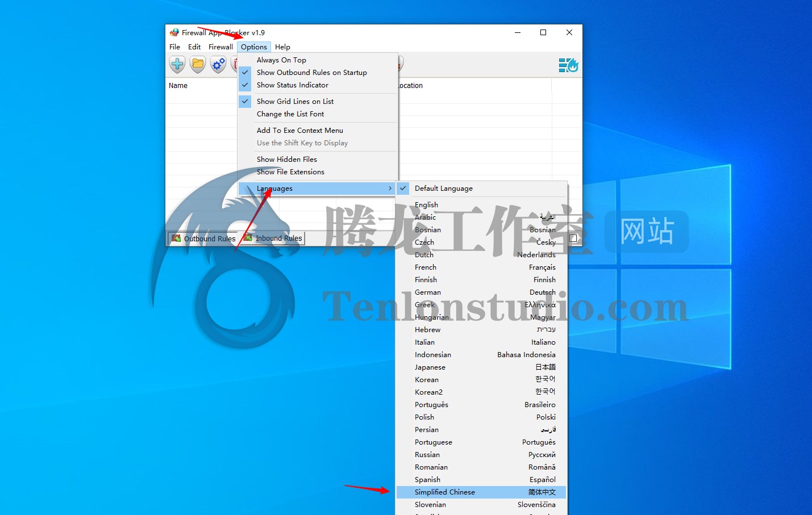Turn off Show Grid Lines on List
812x515 pixels.
tap(318, 102)
